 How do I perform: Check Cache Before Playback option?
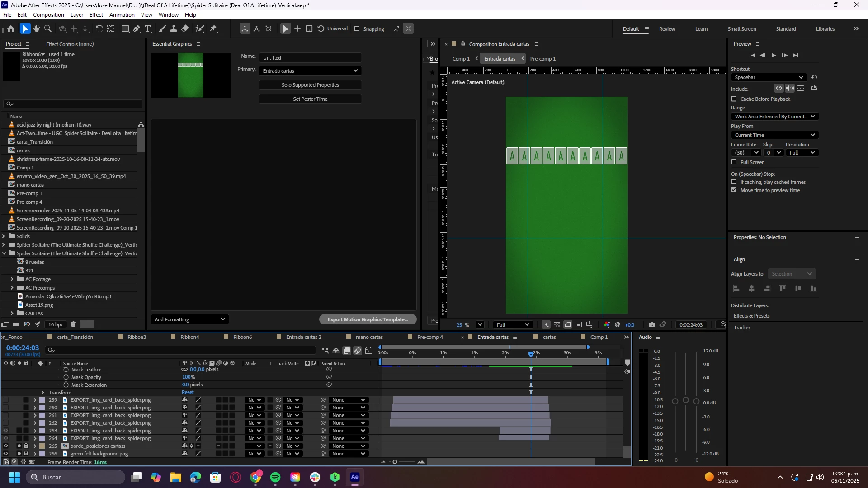click(734, 99)
